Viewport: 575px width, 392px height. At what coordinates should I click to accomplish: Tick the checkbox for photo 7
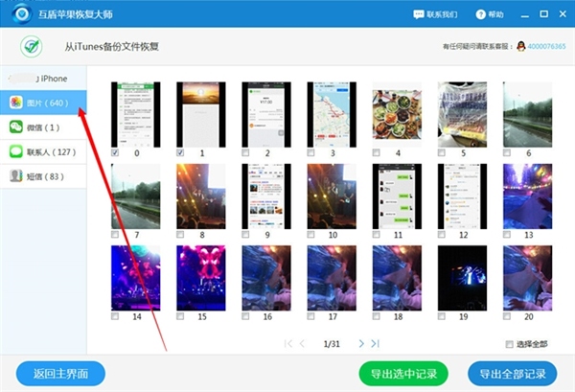(x=115, y=234)
